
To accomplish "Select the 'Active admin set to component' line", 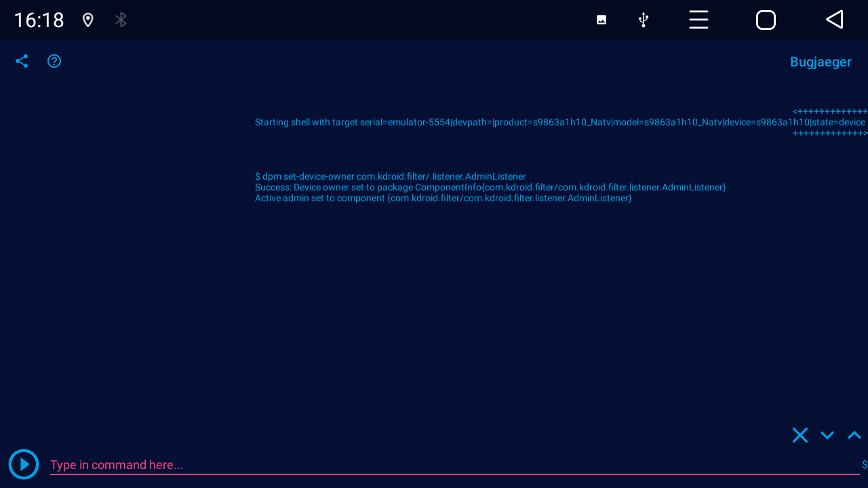I will coord(443,198).
